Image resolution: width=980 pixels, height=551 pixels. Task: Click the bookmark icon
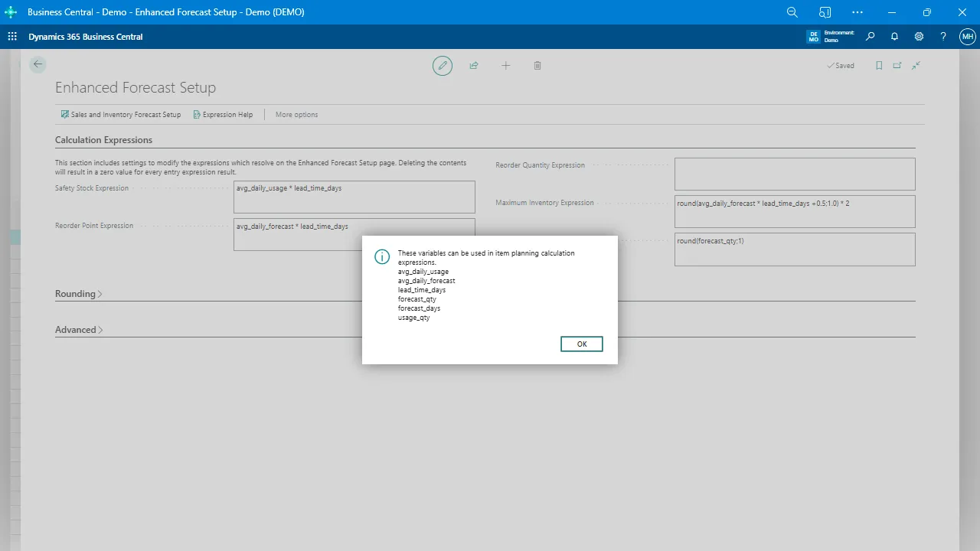click(879, 66)
